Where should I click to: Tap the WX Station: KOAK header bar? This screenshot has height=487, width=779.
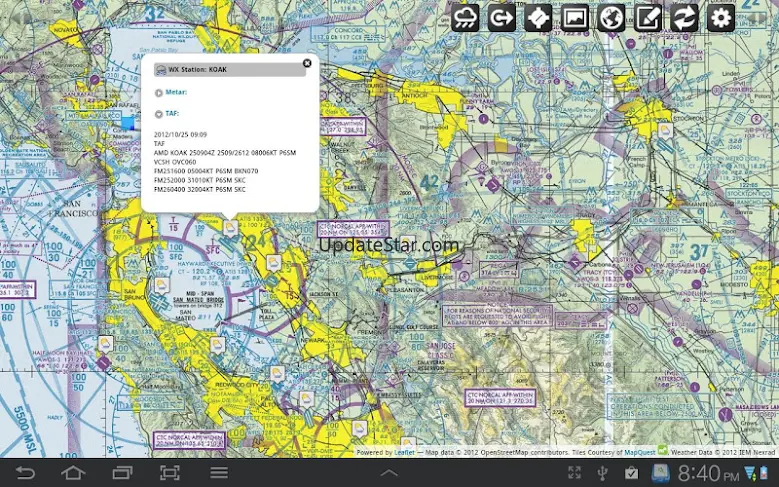pyautogui.click(x=230, y=70)
